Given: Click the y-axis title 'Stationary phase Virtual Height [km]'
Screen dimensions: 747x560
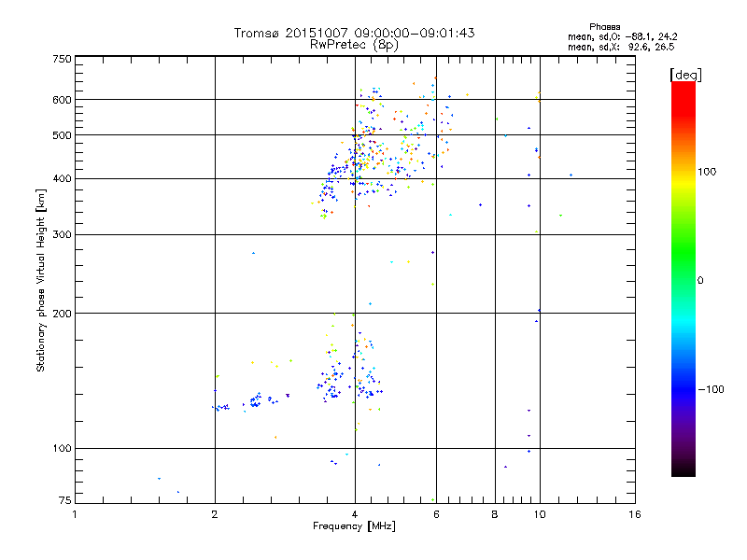Looking at the screenshot, I should [41, 280].
